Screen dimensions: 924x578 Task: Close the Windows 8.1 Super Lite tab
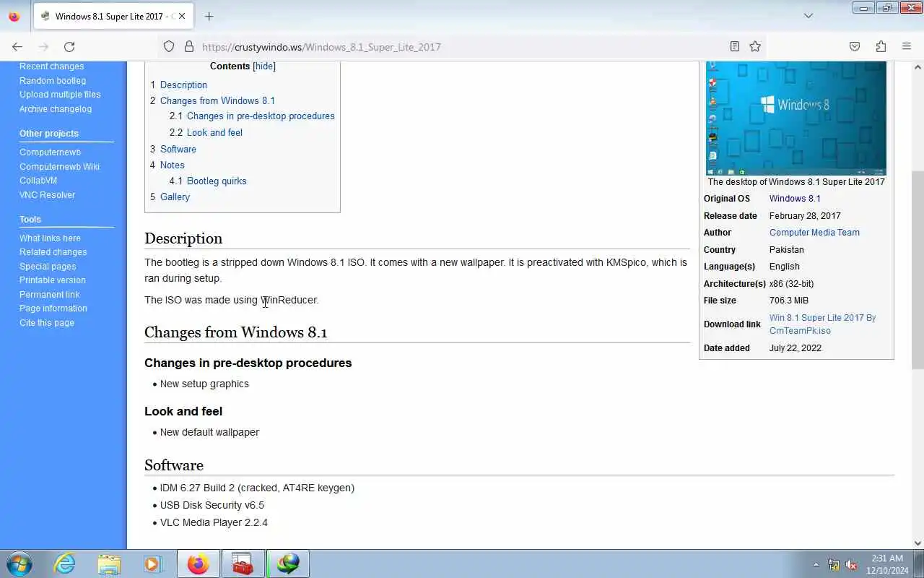click(182, 16)
